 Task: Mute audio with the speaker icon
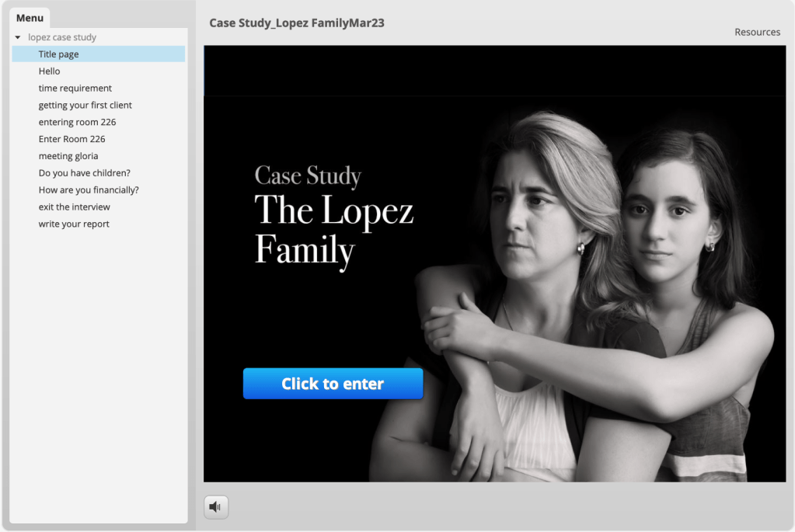pos(216,507)
